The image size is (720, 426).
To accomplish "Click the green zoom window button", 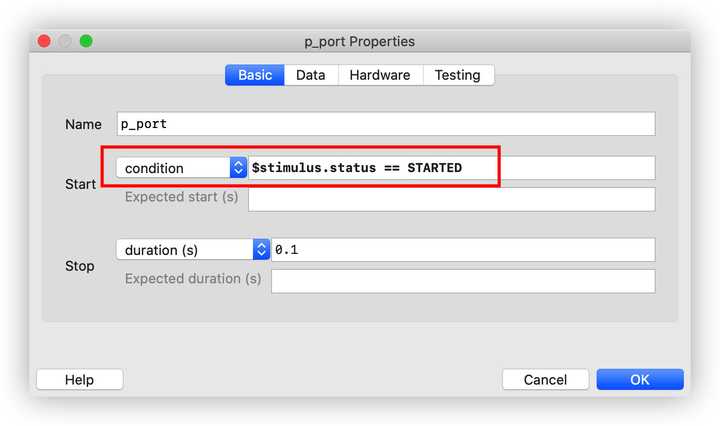I will (86, 41).
